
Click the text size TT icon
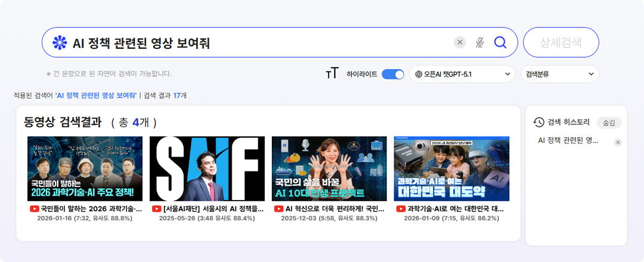click(332, 74)
